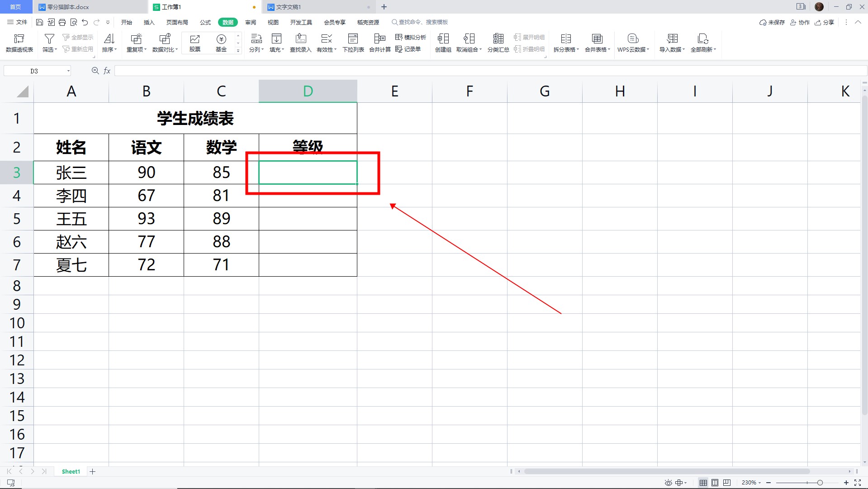Click the fx insert function icon

(107, 71)
